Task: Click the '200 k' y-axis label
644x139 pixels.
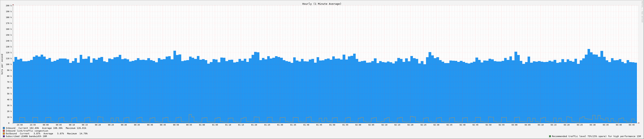Action: [9, 5]
